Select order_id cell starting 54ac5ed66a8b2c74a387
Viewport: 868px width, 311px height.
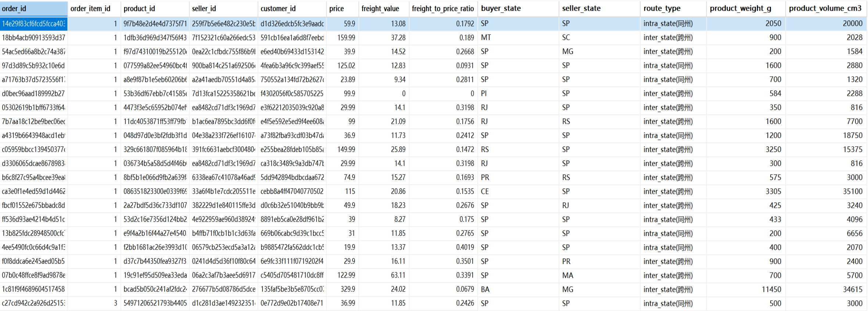34,51
